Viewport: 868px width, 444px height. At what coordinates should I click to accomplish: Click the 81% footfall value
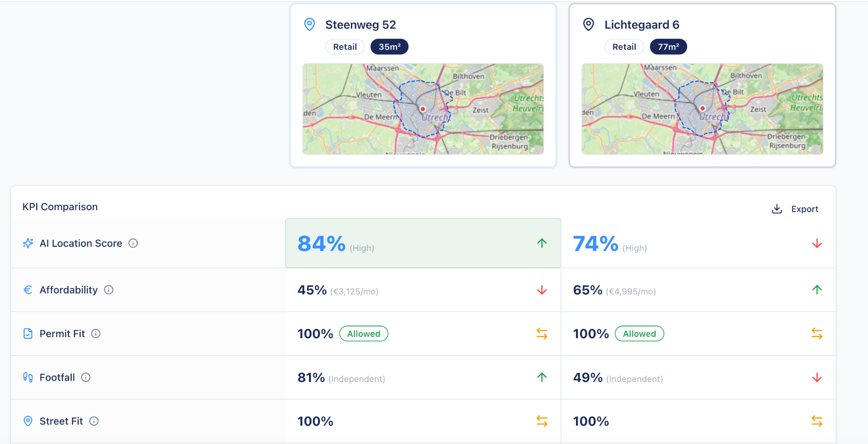311,378
